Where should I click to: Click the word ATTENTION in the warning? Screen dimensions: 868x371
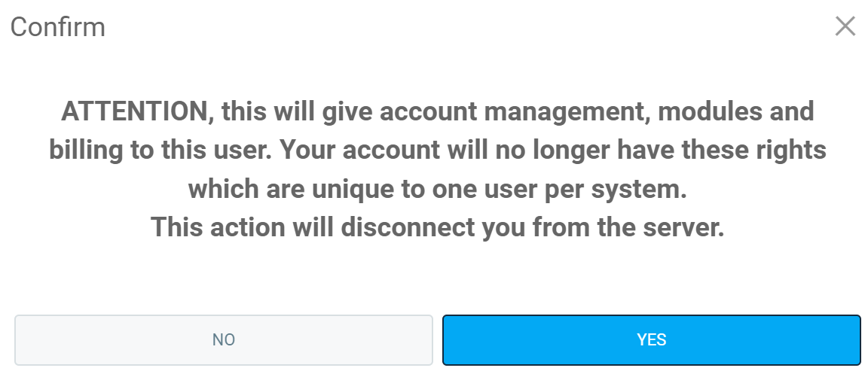133,112
